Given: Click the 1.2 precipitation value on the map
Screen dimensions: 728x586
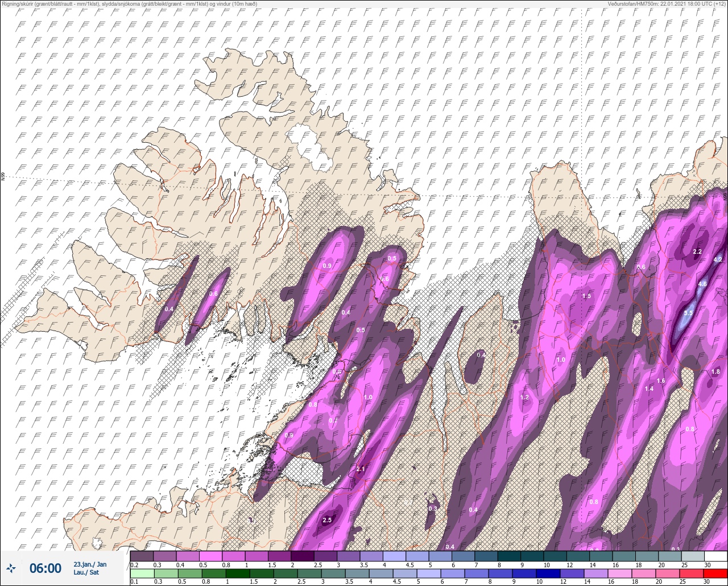Looking at the screenshot, I should (524, 397).
